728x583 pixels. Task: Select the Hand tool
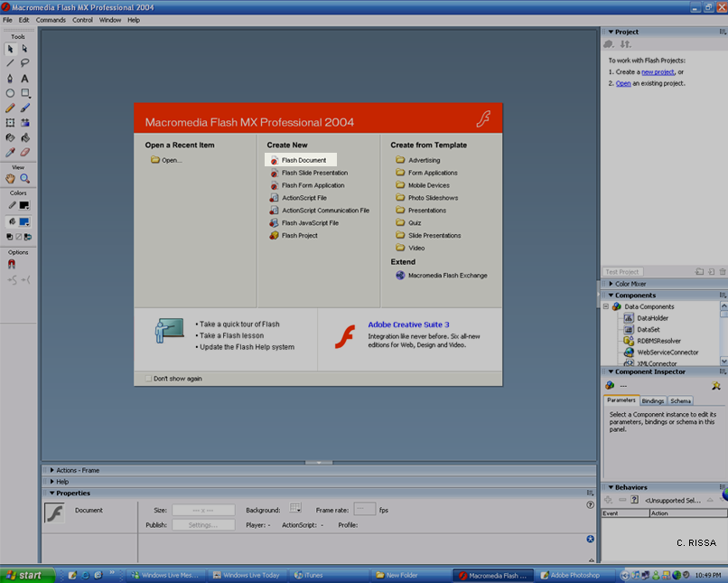coord(10,178)
